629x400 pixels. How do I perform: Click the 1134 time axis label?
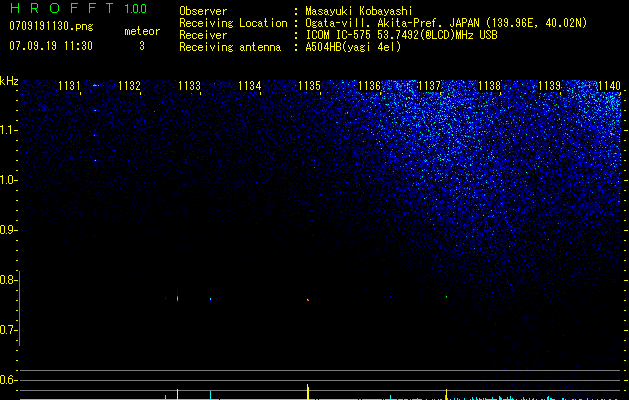click(x=250, y=86)
